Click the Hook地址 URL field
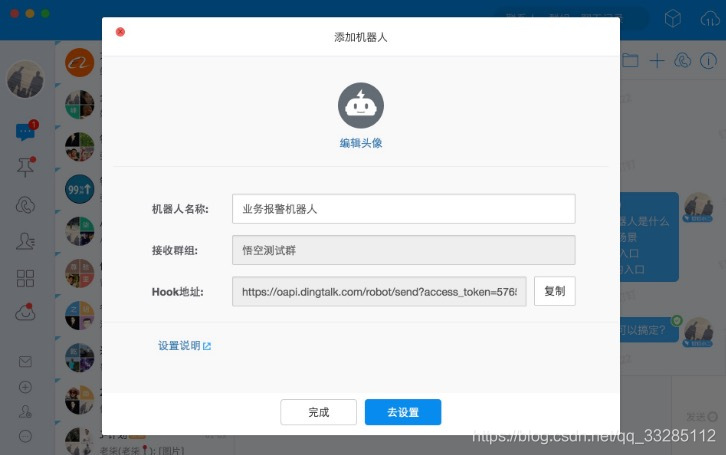This screenshot has height=455, width=726. coord(379,292)
